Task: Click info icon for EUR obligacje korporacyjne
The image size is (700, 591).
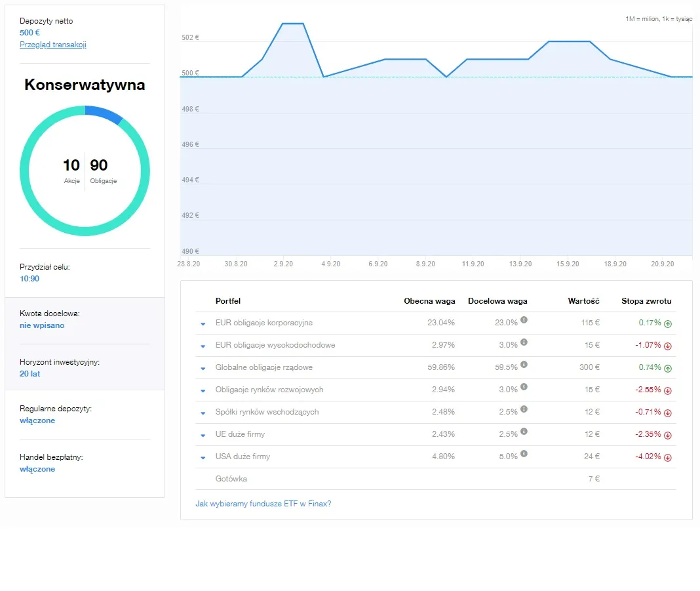Action: [x=524, y=320]
